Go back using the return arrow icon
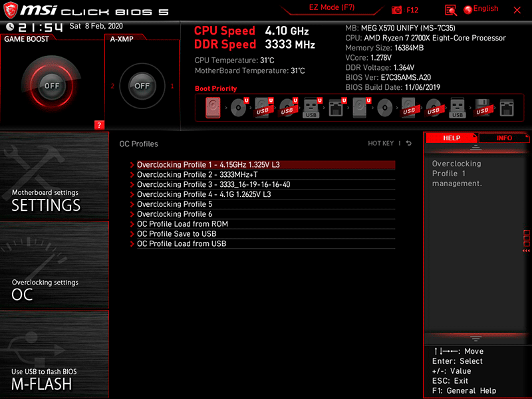 [x=409, y=143]
